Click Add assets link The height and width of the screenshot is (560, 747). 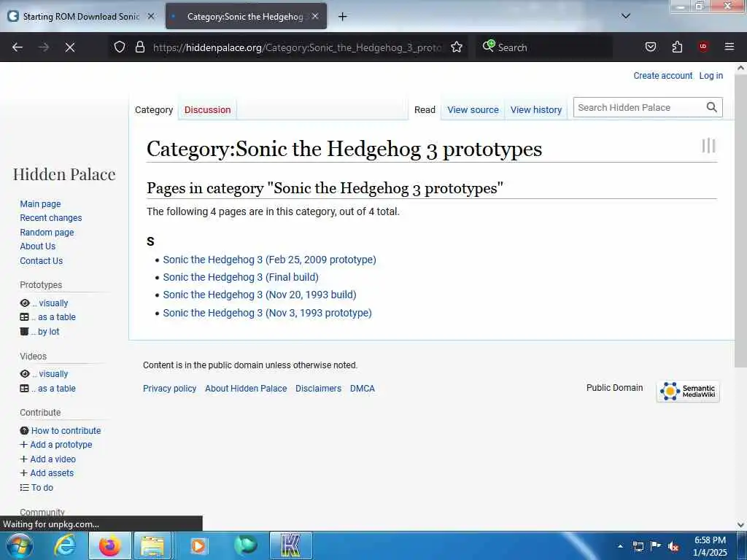(x=52, y=472)
